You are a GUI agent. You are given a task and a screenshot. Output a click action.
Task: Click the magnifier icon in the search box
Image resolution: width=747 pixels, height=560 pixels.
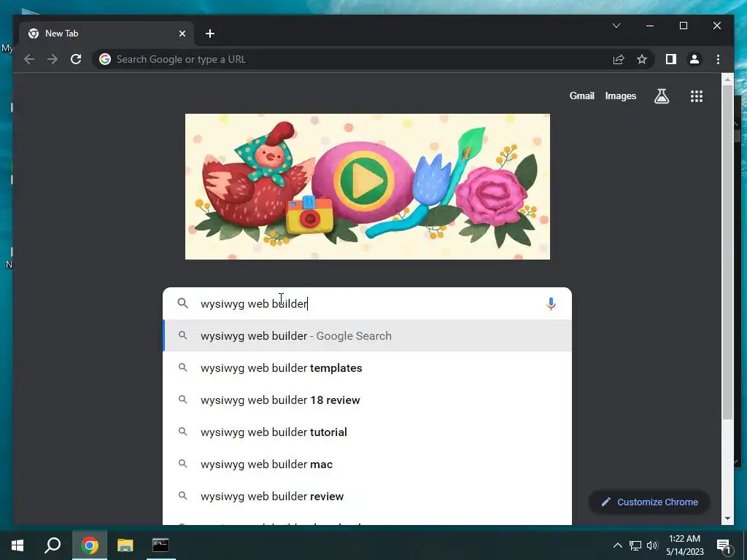tap(182, 303)
